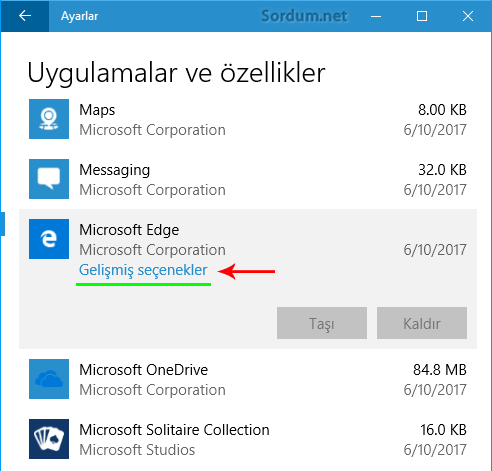Image resolution: width=492 pixels, height=471 pixels.
Task: Click the 32.0 KB size of Messaging
Action: [442, 170]
